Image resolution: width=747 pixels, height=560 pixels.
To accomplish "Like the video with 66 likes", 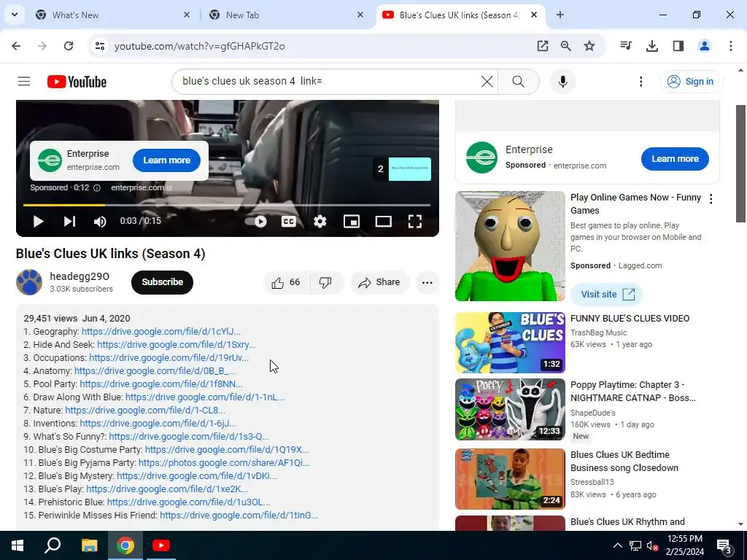I will (x=286, y=282).
